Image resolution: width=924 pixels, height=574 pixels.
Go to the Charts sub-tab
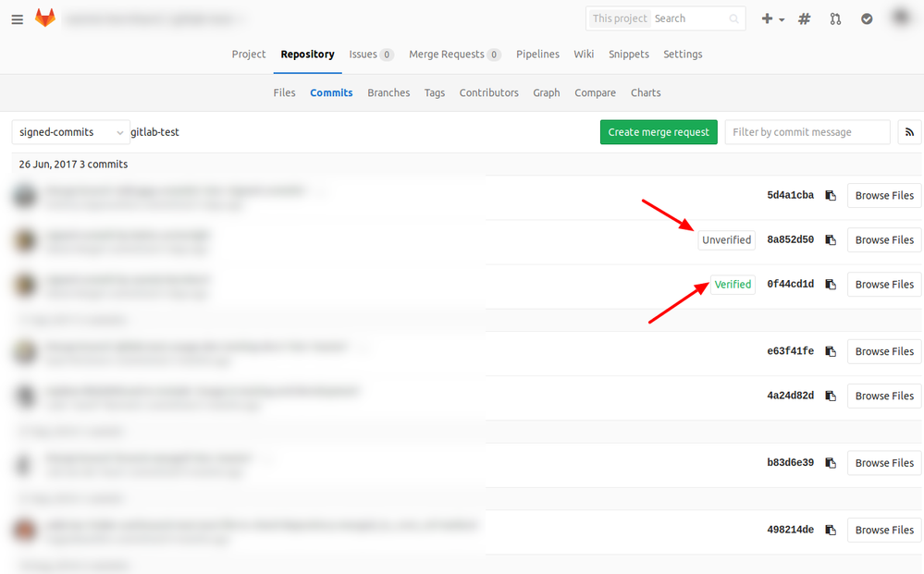pyautogui.click(x=646, y=93)
